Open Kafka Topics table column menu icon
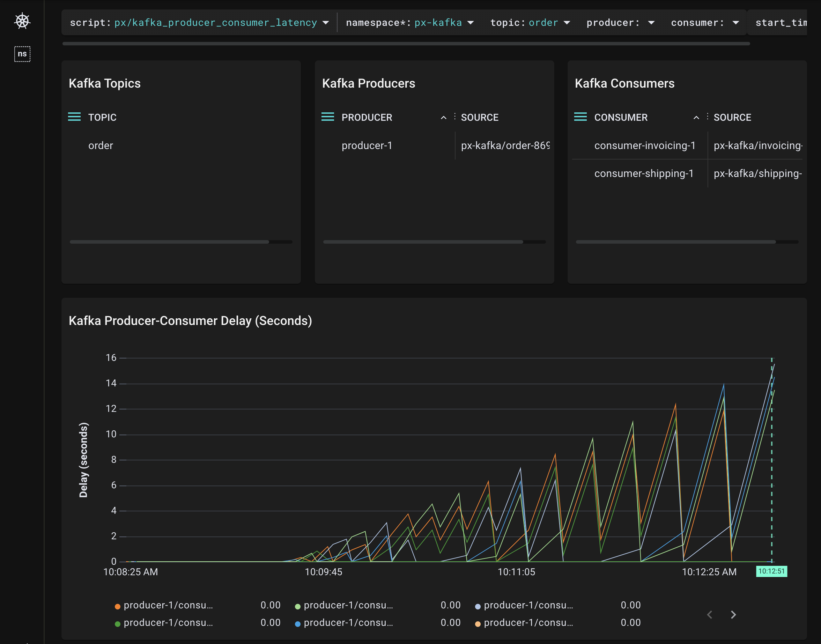 click(74, 117)
